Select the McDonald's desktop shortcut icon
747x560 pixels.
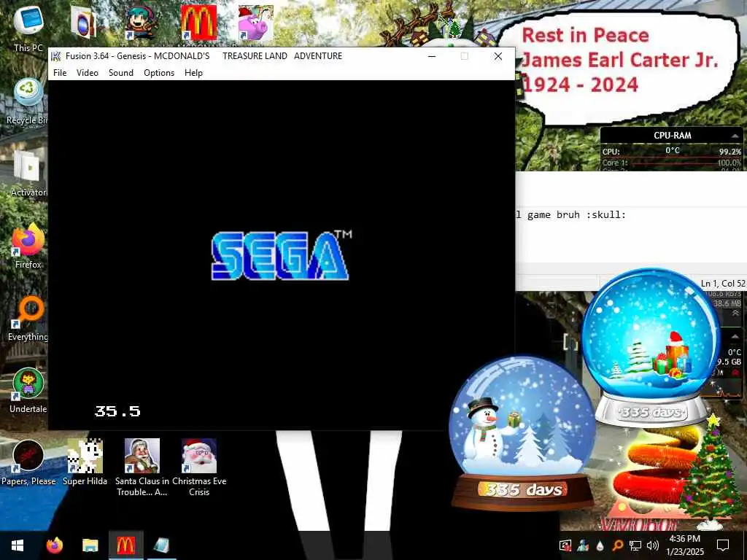coord(198,23)
